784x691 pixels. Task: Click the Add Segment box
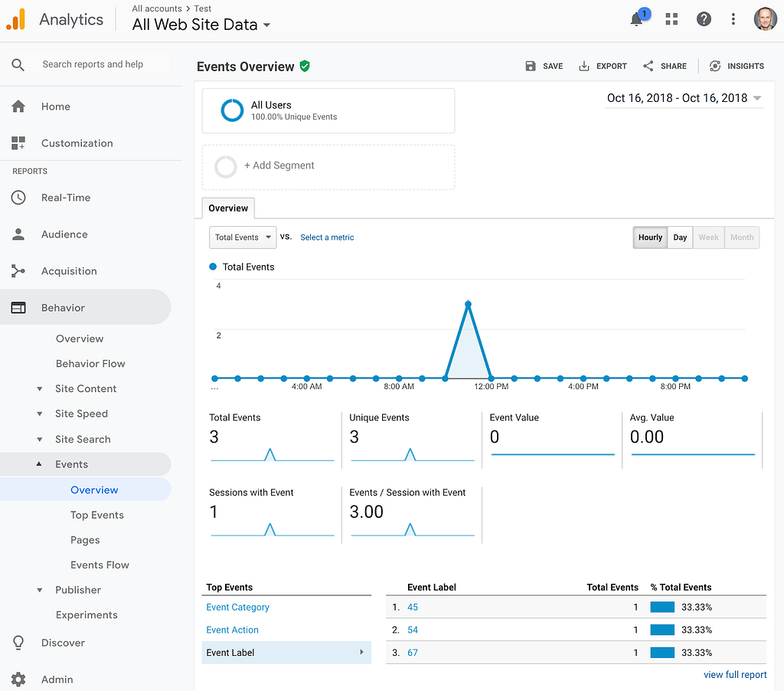(328, 166)
